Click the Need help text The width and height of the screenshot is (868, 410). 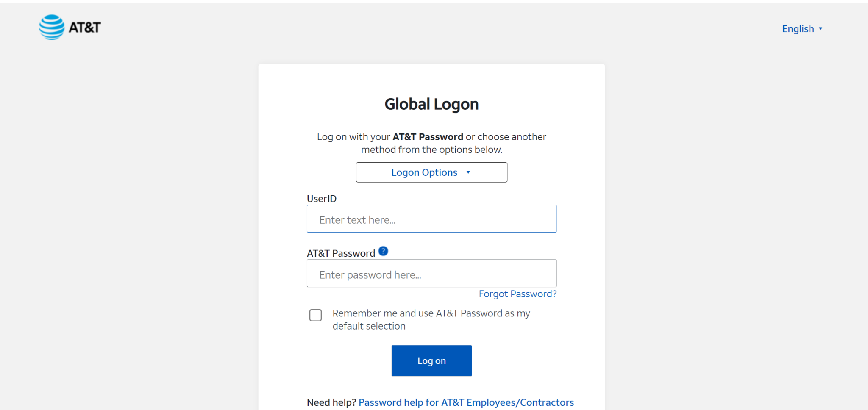pyautogui.click(x=331, y=402)
